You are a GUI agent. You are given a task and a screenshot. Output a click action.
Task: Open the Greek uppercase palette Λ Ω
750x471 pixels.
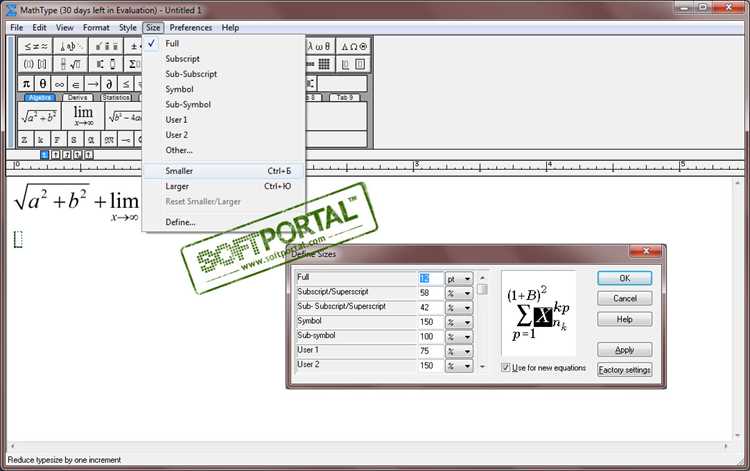click(353, 46)
